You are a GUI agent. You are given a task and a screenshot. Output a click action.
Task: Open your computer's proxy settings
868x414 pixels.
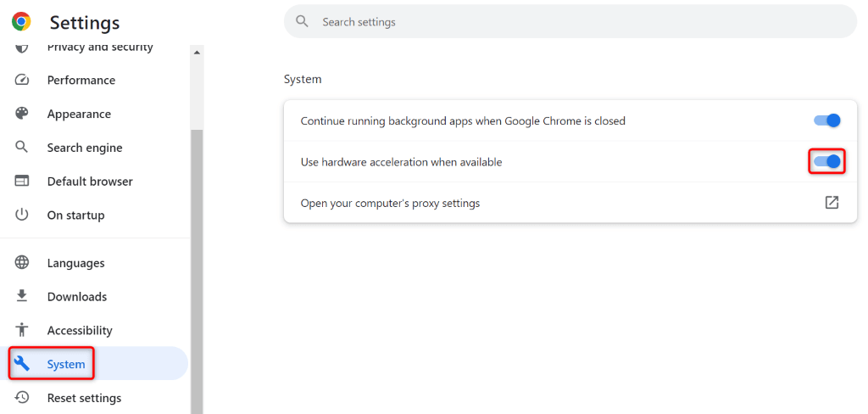[x=390, y=204]
